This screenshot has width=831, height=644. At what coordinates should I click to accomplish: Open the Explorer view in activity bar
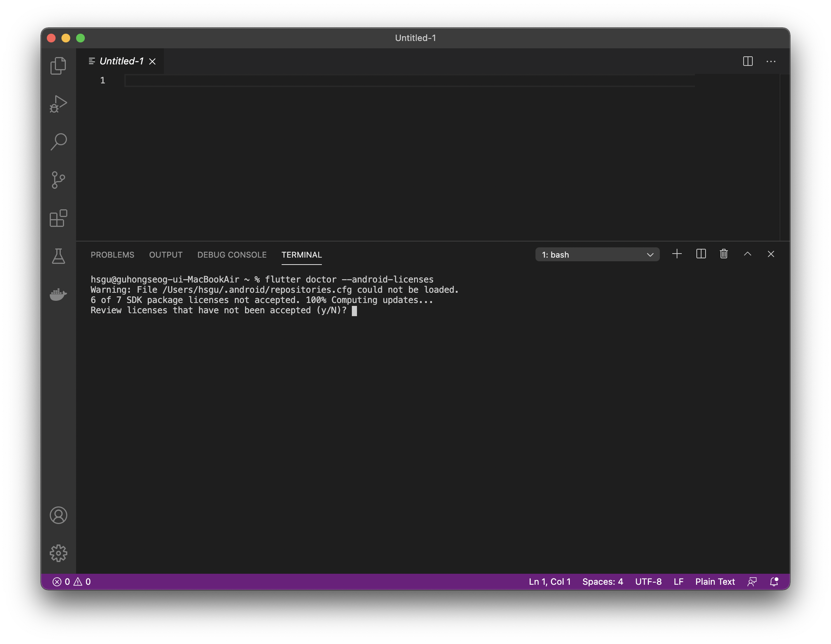(x=58, y=65)
